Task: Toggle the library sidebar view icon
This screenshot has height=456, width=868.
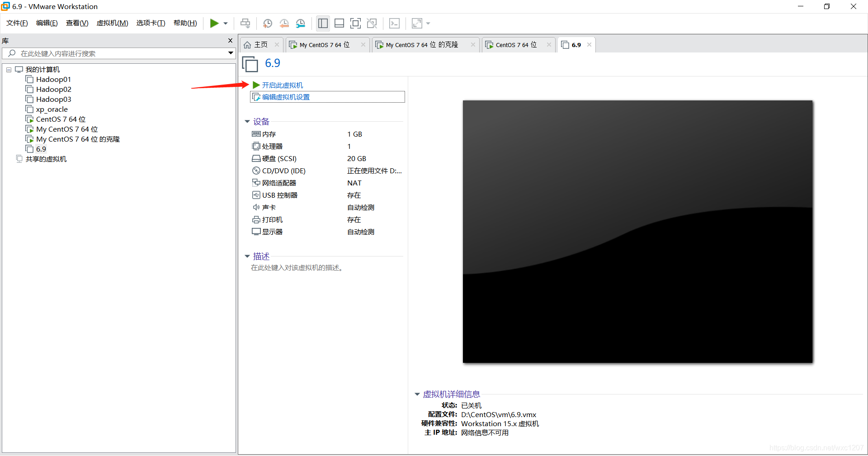Action: point(323,23)
